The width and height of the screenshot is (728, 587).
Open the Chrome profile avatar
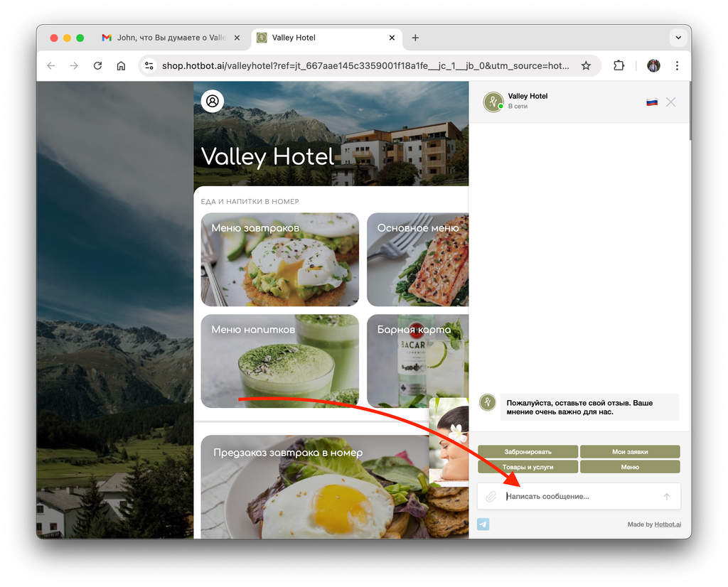[654, 66]
